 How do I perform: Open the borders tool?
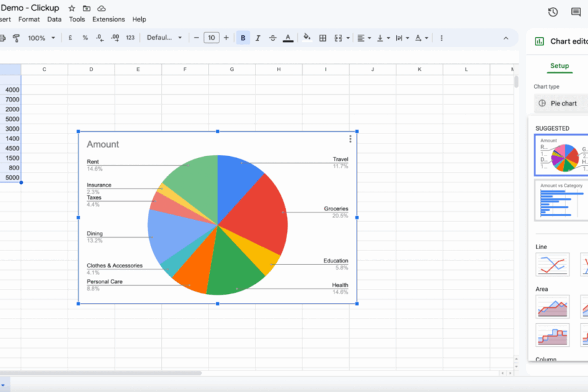pos(322,38)
